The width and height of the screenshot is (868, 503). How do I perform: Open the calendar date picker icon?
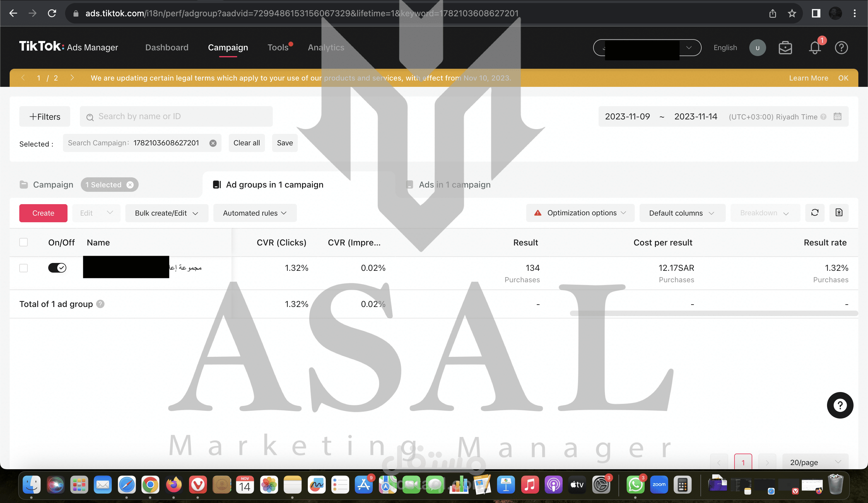click(x=837, y=116)
